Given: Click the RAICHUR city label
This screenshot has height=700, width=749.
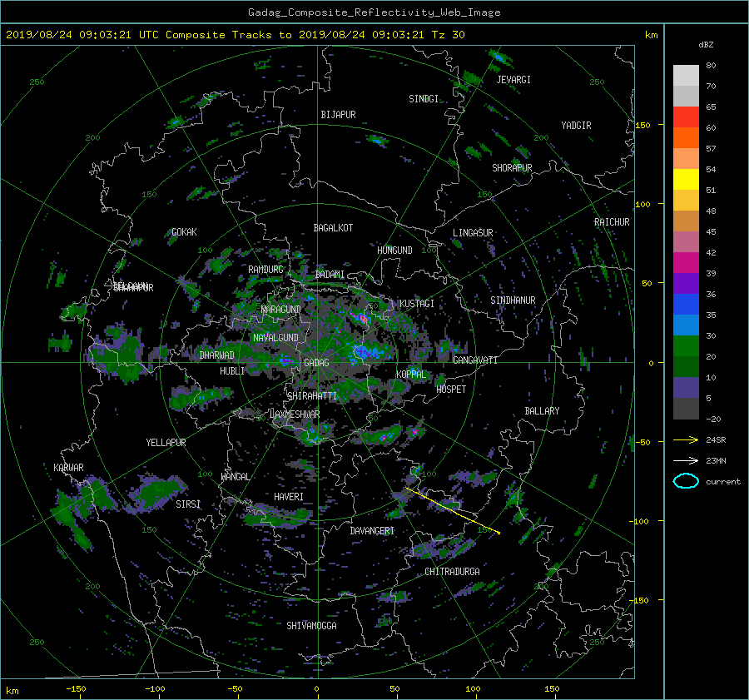Looking at the screenshot, I should (x=612, y=222).
